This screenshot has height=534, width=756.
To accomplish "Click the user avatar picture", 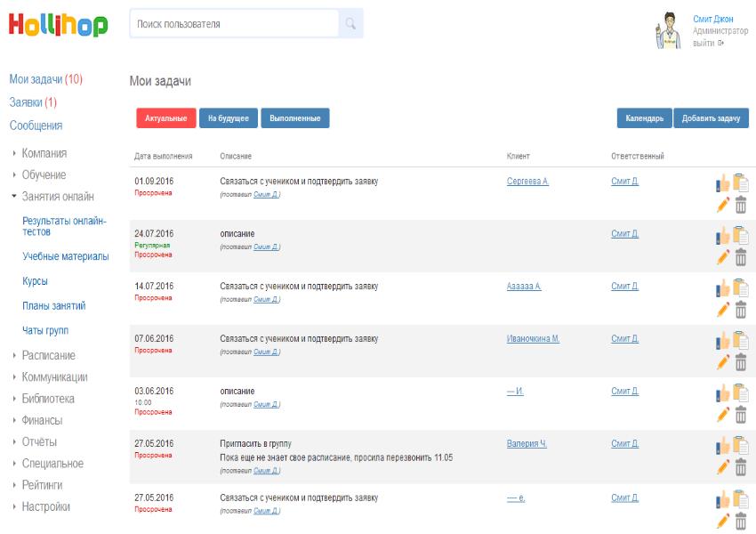I will [669, 30].
